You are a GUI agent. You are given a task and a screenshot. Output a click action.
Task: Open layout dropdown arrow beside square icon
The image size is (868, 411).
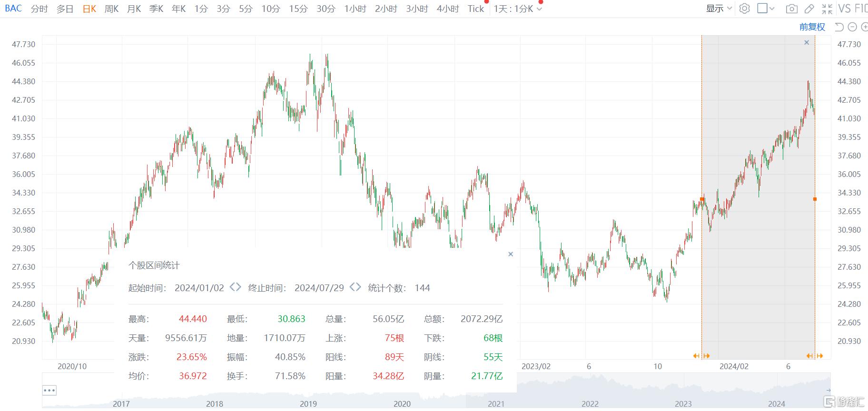pos(772,9)
